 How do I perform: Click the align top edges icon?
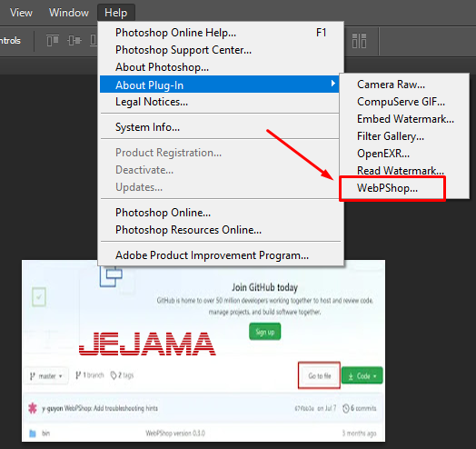click(53, 40)
